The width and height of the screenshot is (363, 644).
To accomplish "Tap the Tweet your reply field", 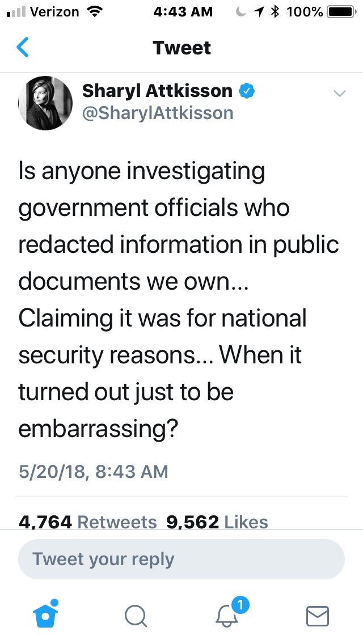I will click(181, 559).
